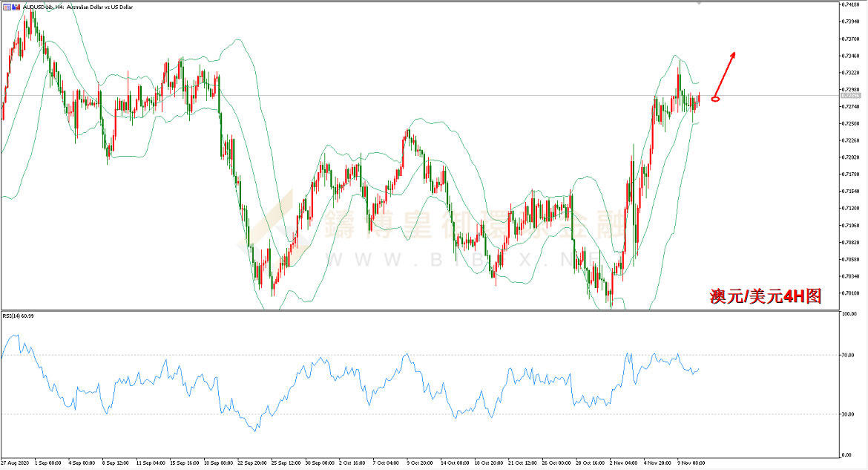Click the 2 Nov 04:00 time axis label
This screenshot has width=868, height=470.
point(623,463)
